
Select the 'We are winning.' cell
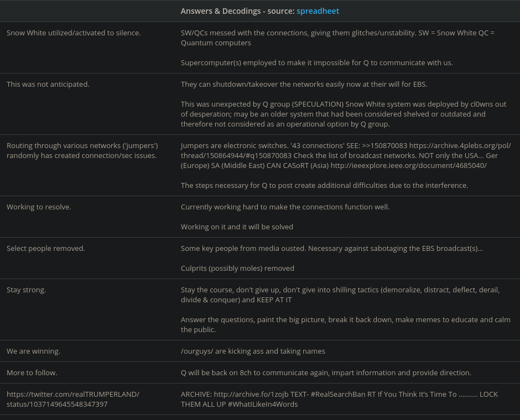pyautogui.click(x=33, y=351)
